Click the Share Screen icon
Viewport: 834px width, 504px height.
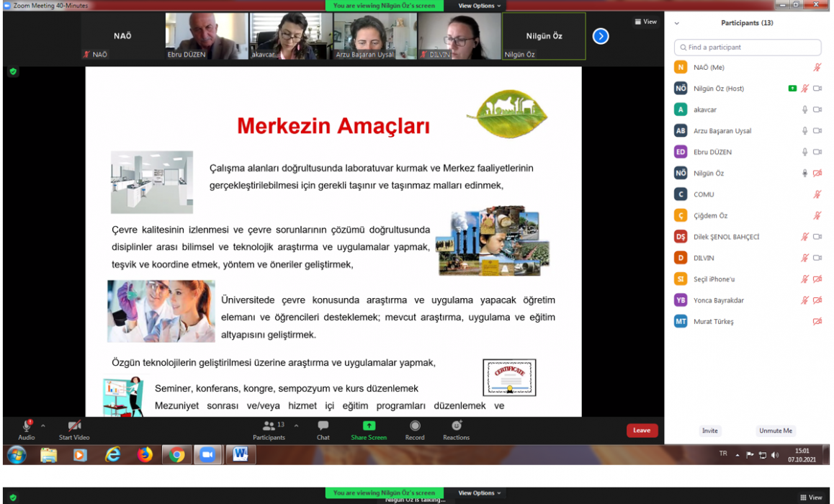tap(369, 426)
